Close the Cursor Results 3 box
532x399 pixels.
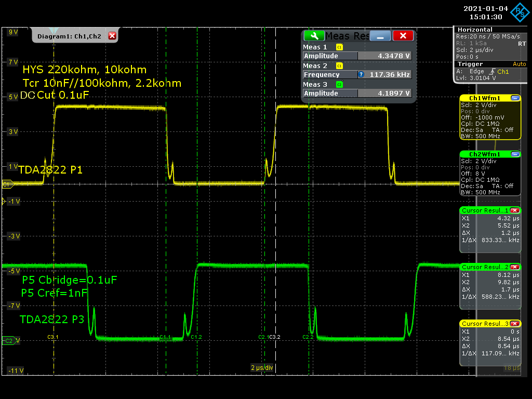(514, 324)
